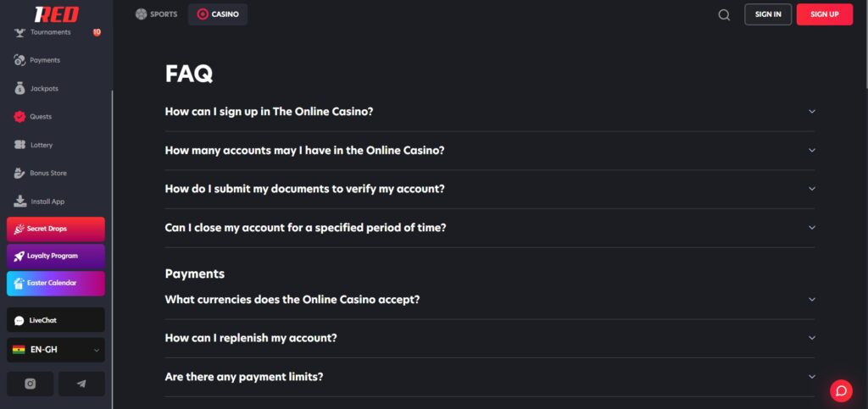Open the Instagram social icon

[31, 384]
